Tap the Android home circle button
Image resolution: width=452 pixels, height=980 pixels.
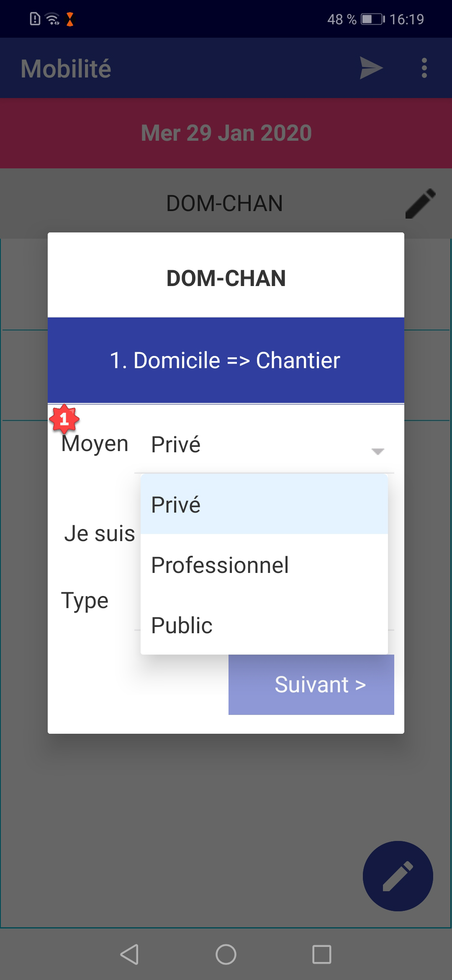pos(226,954)
